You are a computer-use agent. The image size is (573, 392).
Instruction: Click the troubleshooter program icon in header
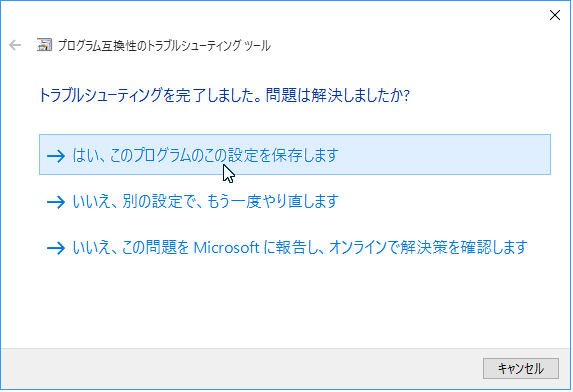coord(44,45)
